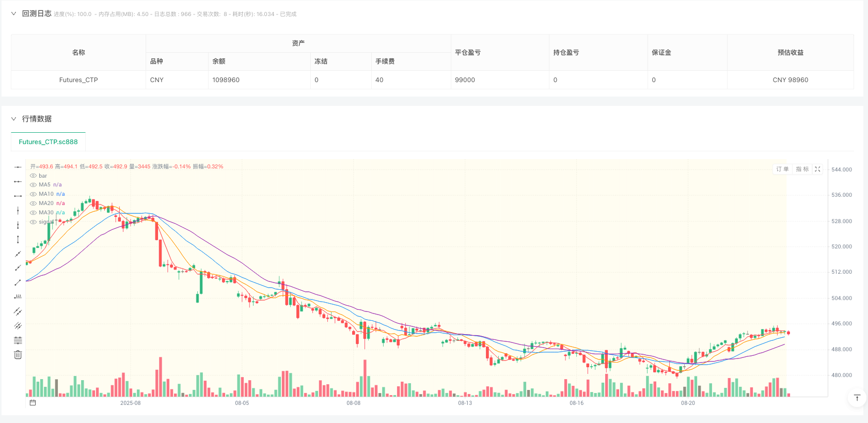Image resolution: width=868 pixels, height=423 pixels.
Task: Click the 资产 column header
Action: click(298, 43)
